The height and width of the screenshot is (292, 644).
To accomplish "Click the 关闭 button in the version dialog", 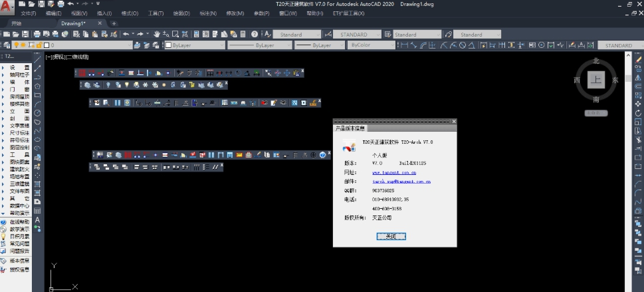I will [x=391, y=237].
